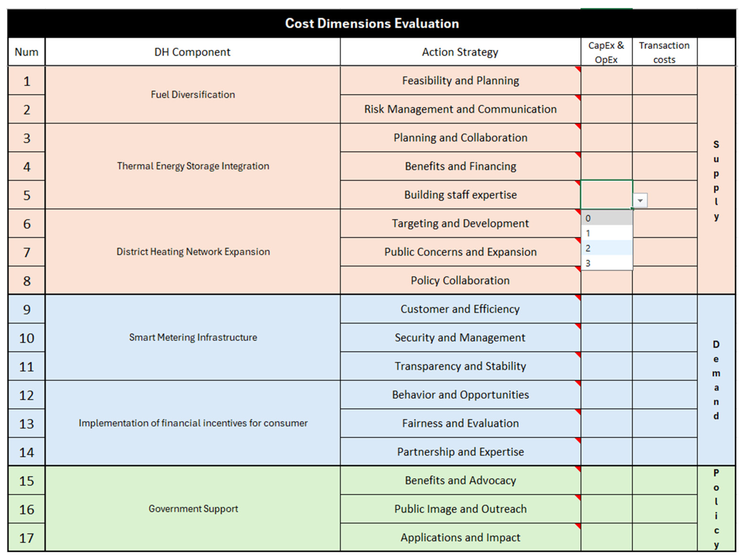Select option 0 in dropdown list
The width and height of the screenshot is (747, 560).
pyautogui.click(x=607, y=218)
